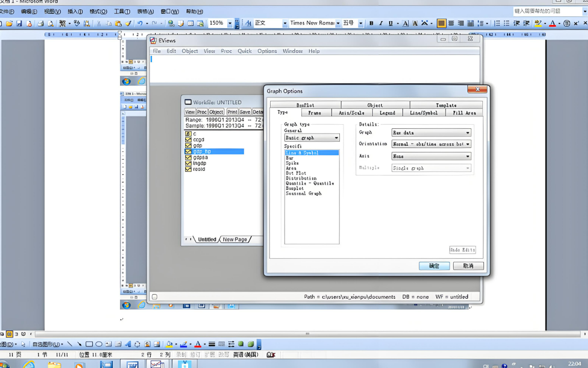Toggle checkbox next to lngdp series
The height and width of the screenshot is (368, 588).
tap(188, 163)
